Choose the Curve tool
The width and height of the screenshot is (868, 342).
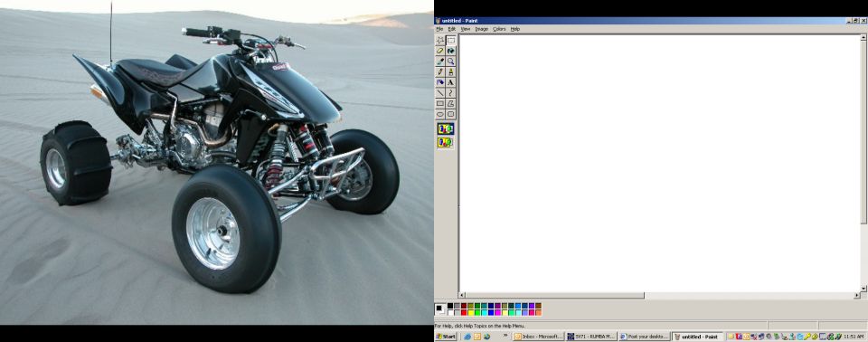(x=450, y=92)
